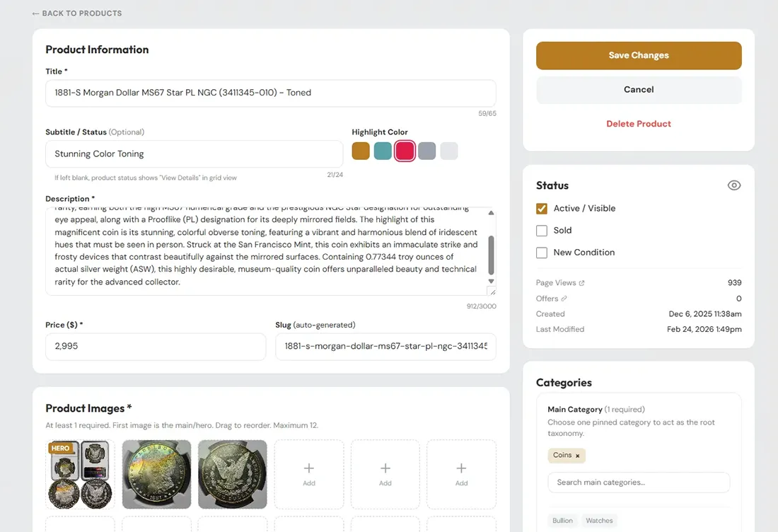The image size is (778, 532).
Task: Select the gray highlight color swatch
Action: pos(426,151)
